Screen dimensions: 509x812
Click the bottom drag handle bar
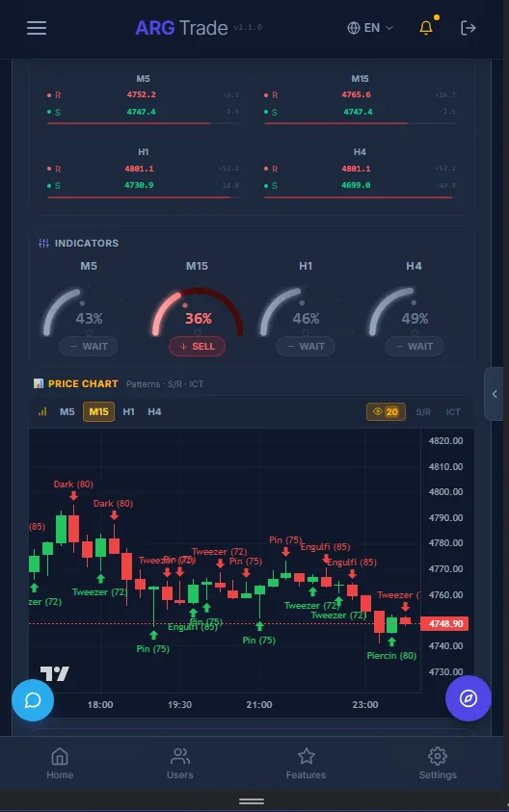(252, 801)
